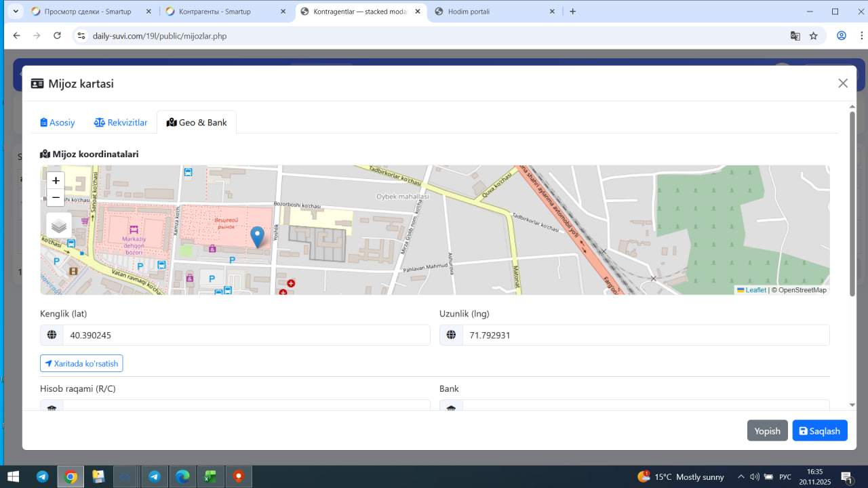This screenshot has width=868, height=488.
Task: Zoom out on the map
Action: click(56, 198)
